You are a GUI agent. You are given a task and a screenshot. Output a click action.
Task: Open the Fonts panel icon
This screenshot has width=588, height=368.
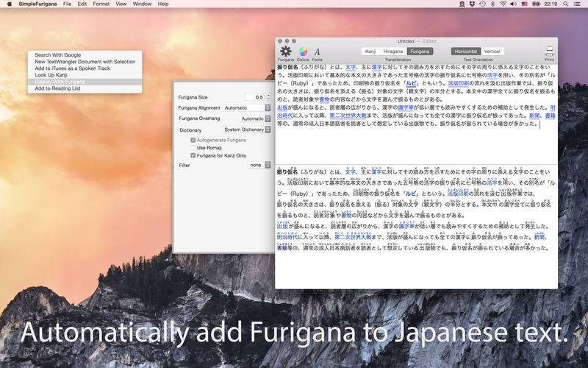(x=318, y=52)
